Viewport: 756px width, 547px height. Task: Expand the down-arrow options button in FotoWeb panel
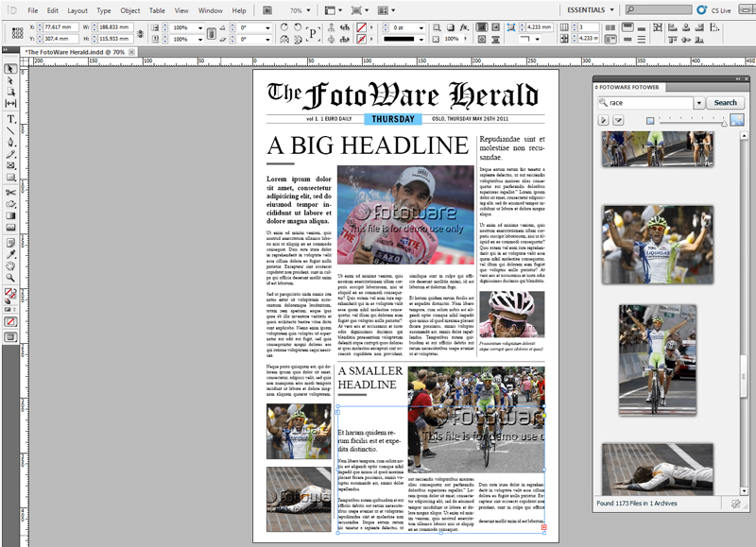tap(618, 120)
